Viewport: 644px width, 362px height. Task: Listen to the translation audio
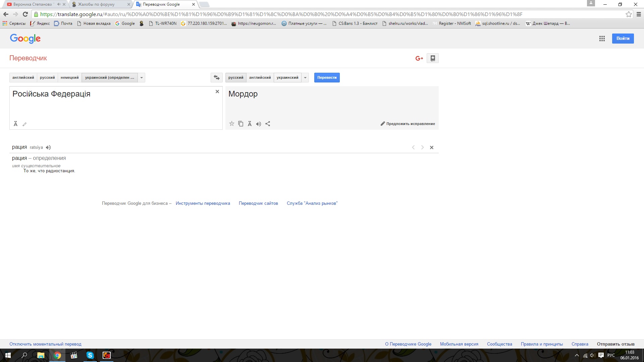[x=259, y=124]
